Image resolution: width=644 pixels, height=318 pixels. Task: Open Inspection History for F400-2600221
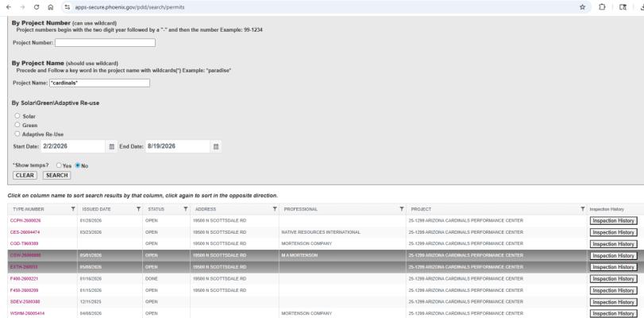[x=614, y=279]
